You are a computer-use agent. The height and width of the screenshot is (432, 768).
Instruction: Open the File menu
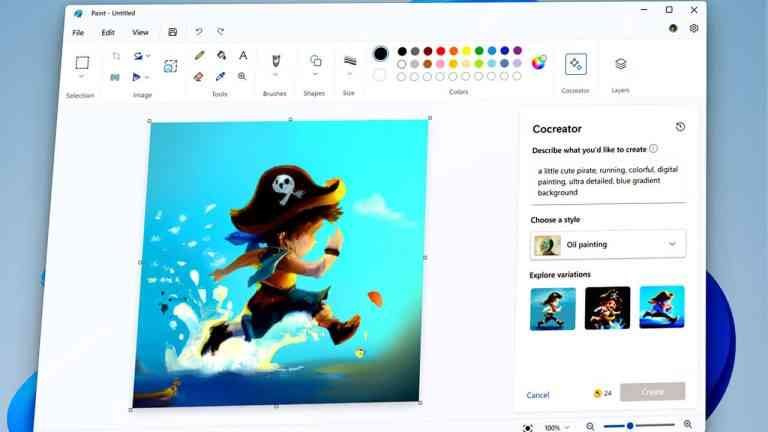coord(78,33)
